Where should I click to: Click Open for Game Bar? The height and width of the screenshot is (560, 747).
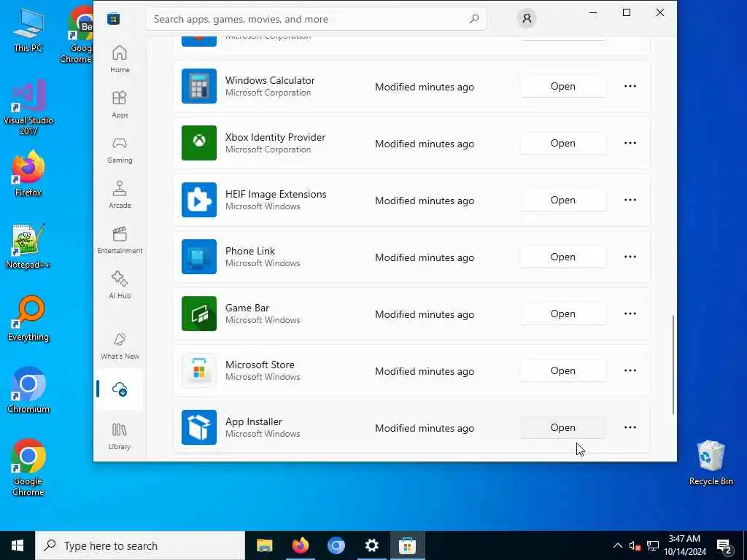pyautogui.click(x=562, y=314)
